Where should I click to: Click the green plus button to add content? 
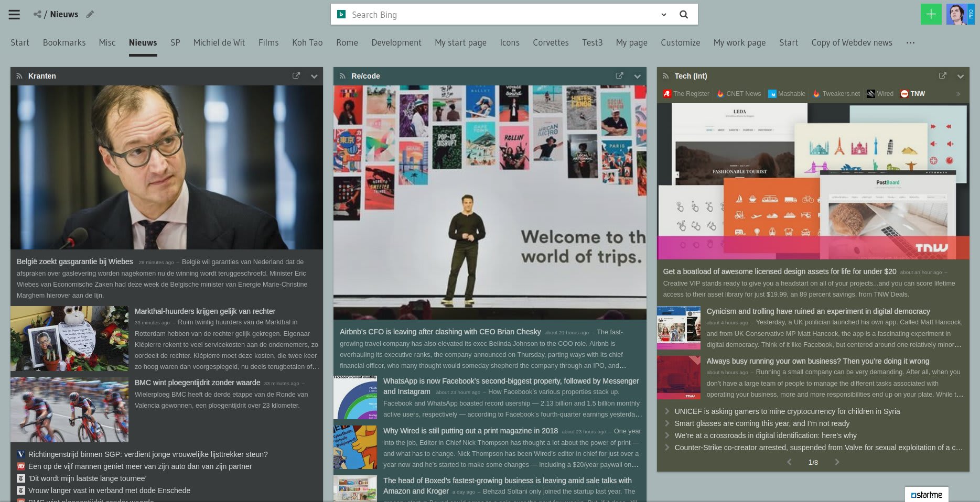pos(931,14)
